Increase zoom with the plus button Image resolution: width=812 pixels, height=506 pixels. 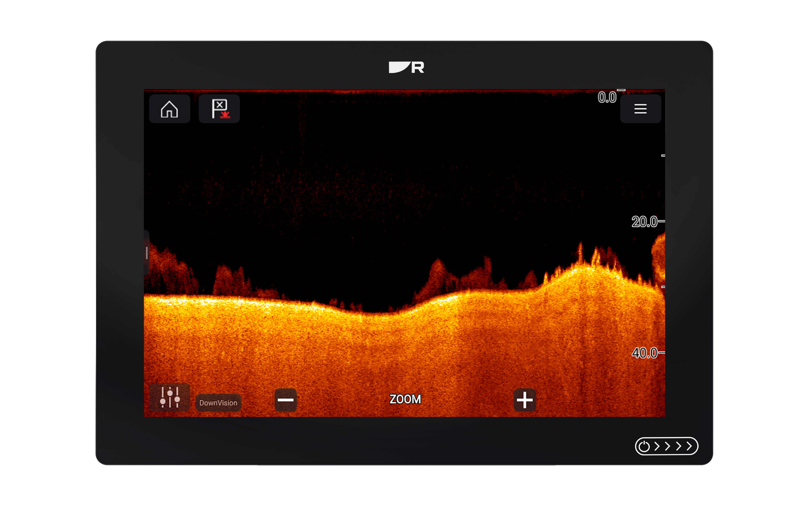coord(524,400)
